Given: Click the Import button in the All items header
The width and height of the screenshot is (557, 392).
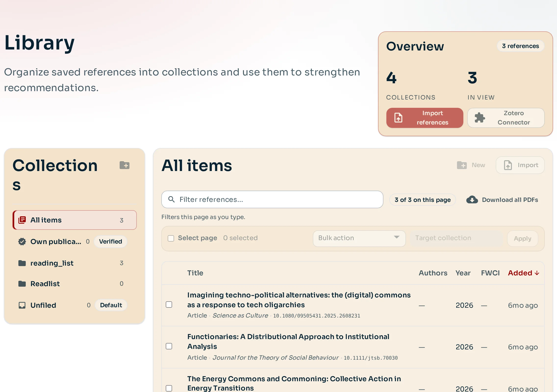Looking at the screenshot, I should (x=520, y=165).
